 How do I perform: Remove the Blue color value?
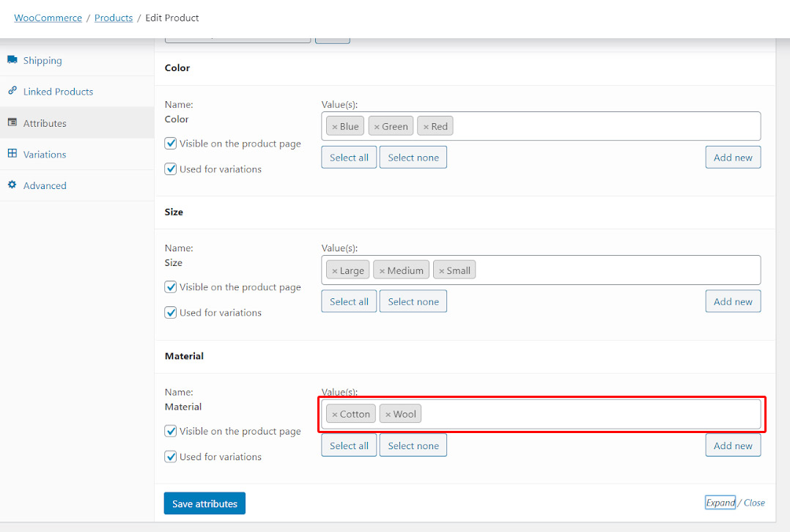[334, 127]
